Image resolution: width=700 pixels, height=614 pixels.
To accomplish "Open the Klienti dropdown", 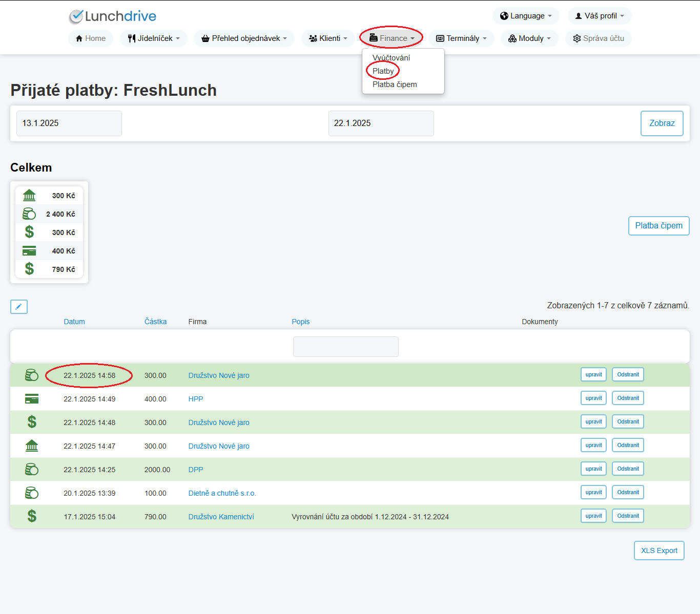I will point(328,38).
